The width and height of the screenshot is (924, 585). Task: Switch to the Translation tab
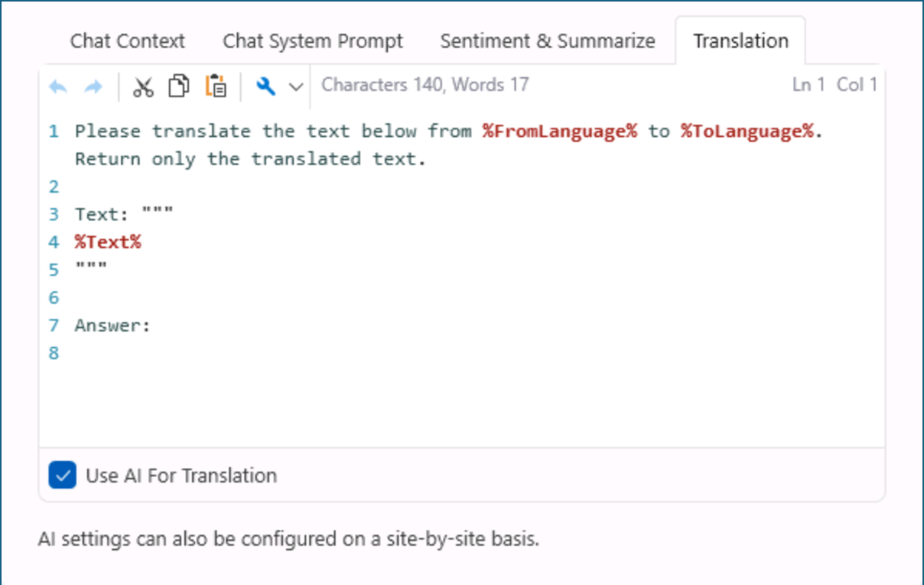740,41
